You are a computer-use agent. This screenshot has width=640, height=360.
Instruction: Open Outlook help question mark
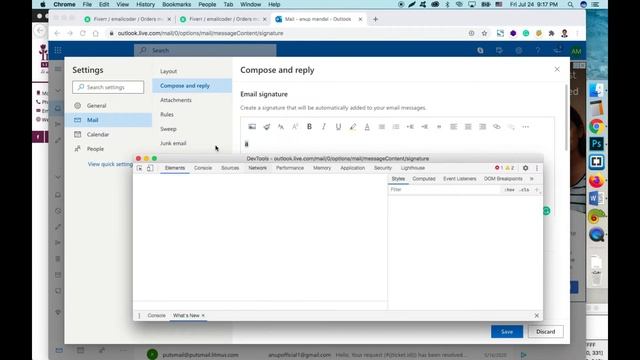click(538, 51)
